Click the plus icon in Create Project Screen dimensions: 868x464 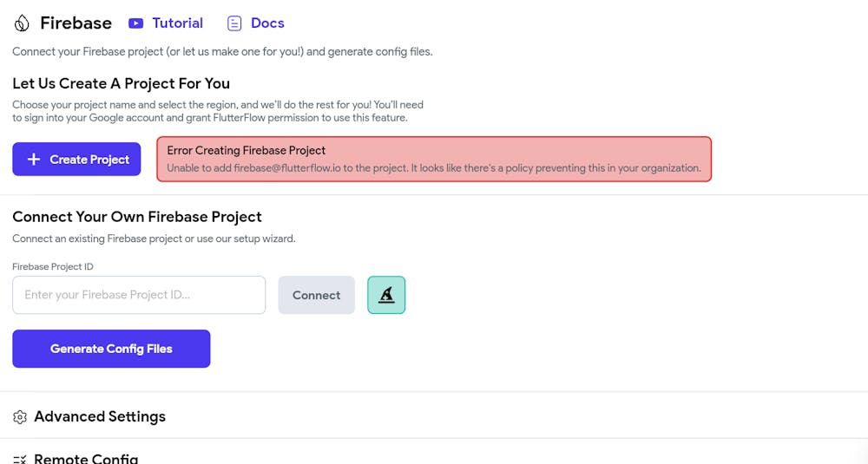click(x=34, y=160)
